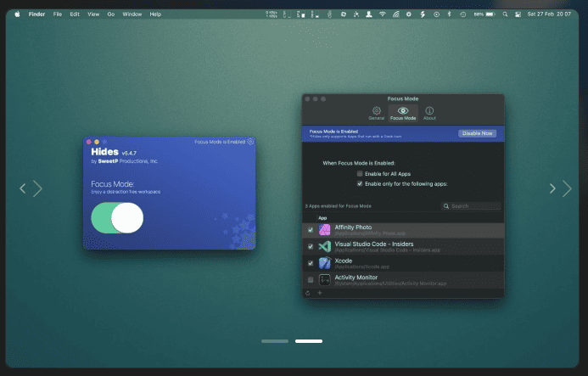Add an app with the plus icon

[x=320, y=293]
